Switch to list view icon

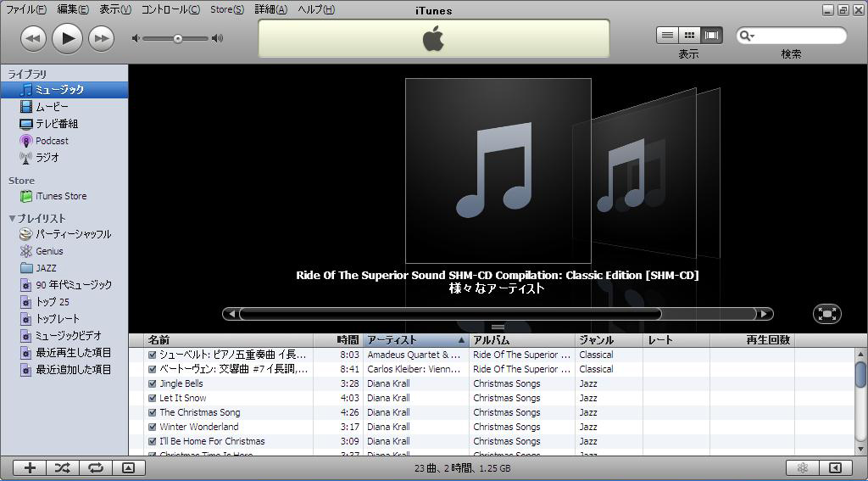point(668,36)
